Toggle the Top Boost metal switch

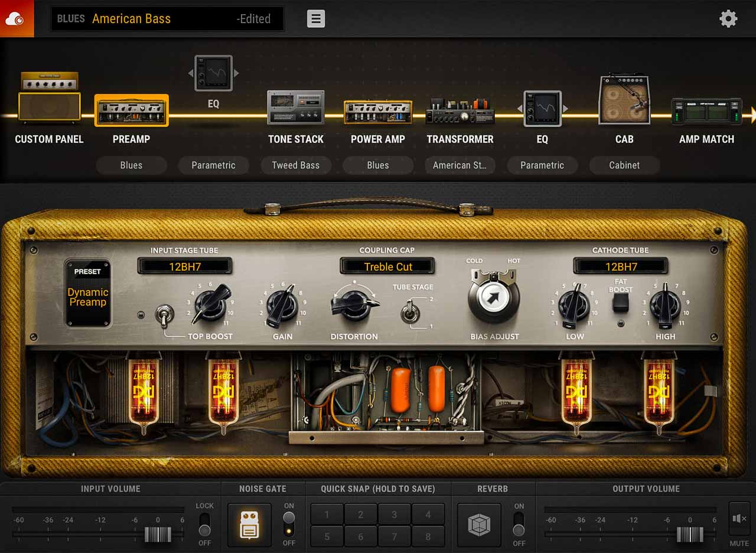tap(164, 315)
